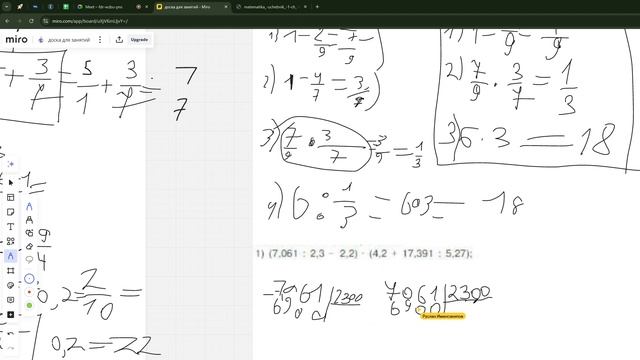The image size is (640, 360).
Task: View site information icon
Action: click(46, 21)
